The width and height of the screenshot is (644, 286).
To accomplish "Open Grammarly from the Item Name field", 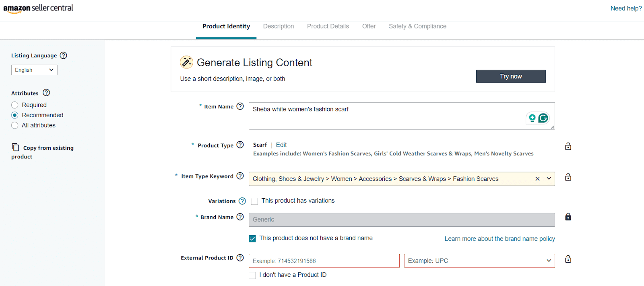I will 543,118.
